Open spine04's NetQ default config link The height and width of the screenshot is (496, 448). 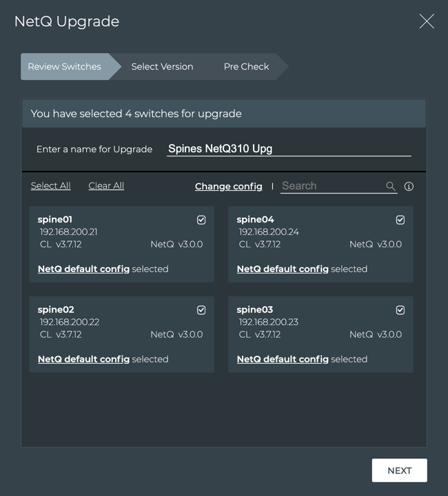coord(283,269)
